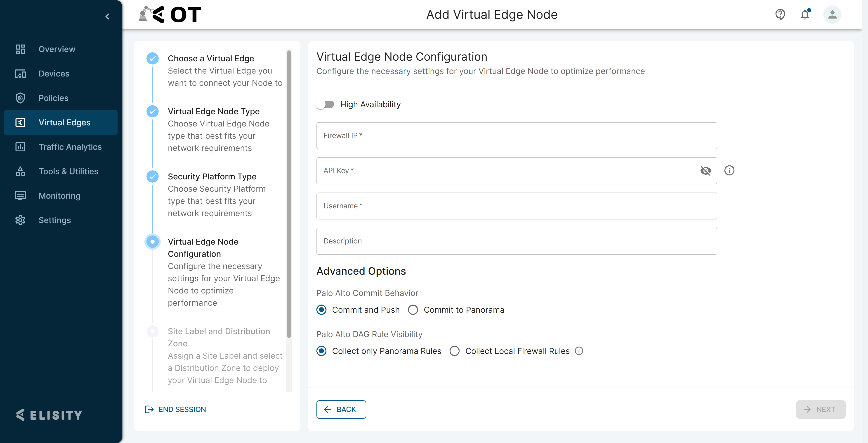
Task: Click the Security Platform Type step checkmark
Action: point(153,176)
